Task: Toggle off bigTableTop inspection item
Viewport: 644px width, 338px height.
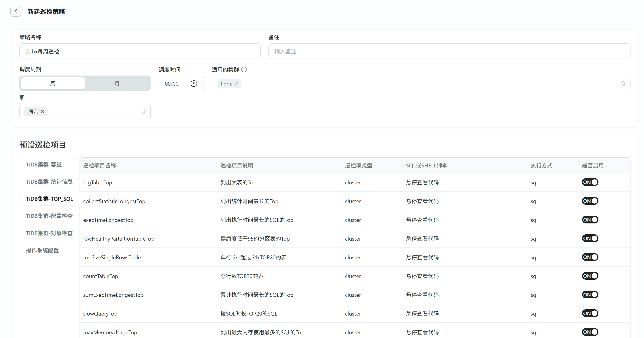Action: [x=590, y=182]
